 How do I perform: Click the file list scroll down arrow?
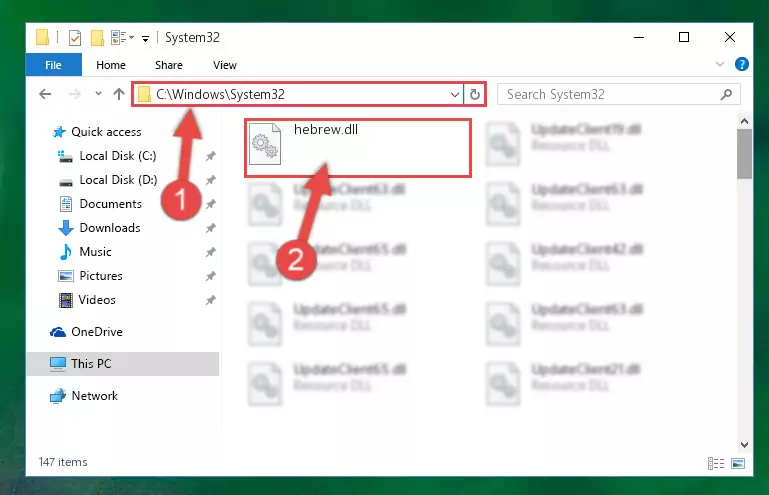click(744, 445)
